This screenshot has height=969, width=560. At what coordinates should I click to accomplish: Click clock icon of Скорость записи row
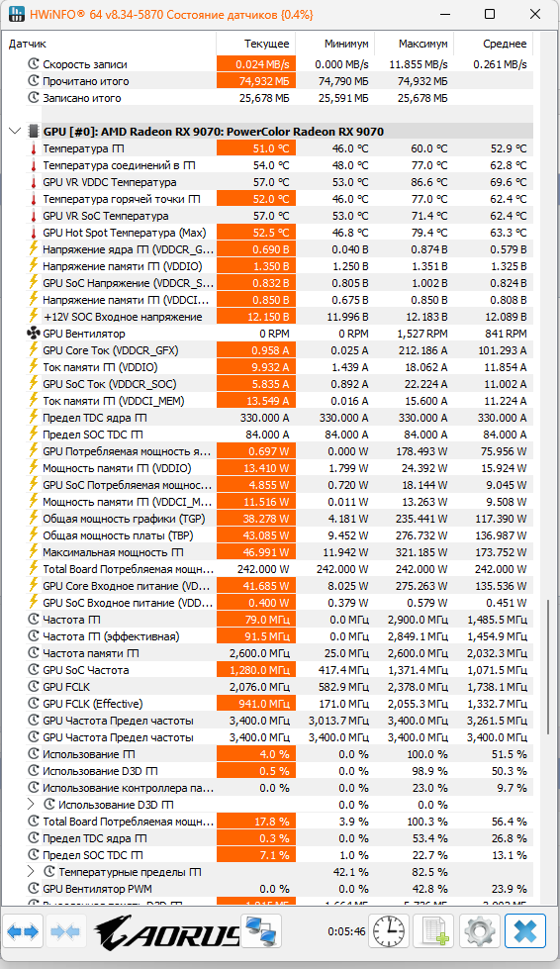coord(34,64)
